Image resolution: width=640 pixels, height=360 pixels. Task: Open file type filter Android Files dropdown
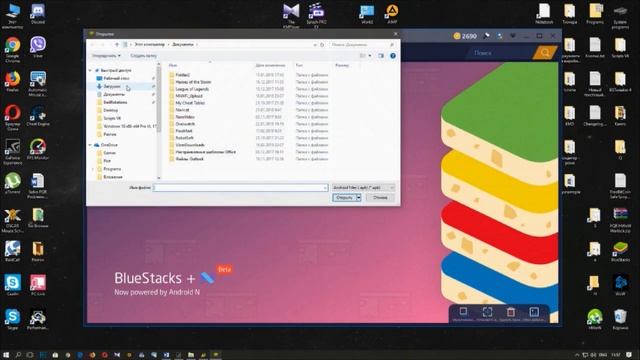tap(363, 187)
